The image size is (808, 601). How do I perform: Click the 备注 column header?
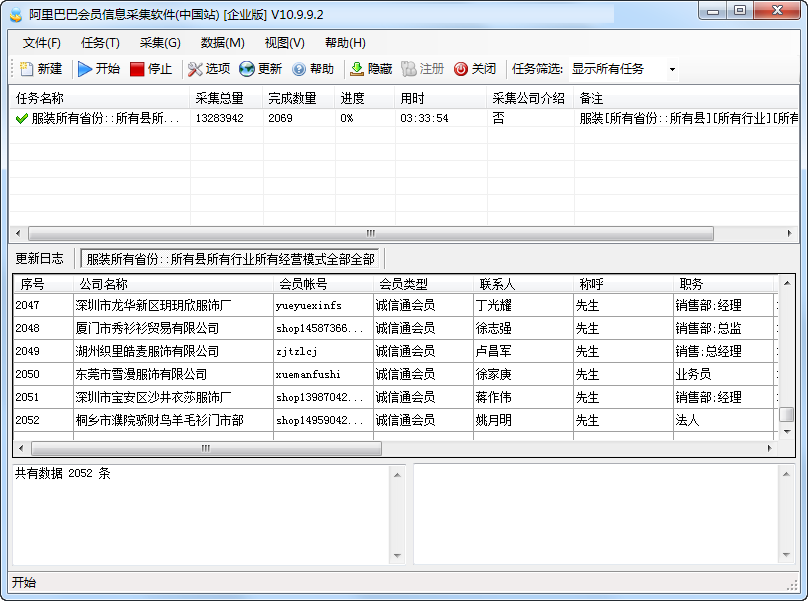point(686,98)
